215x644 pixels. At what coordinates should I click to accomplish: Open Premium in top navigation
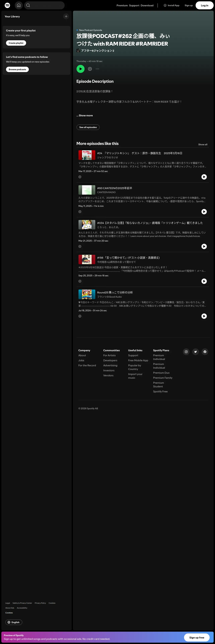(122, 6)
